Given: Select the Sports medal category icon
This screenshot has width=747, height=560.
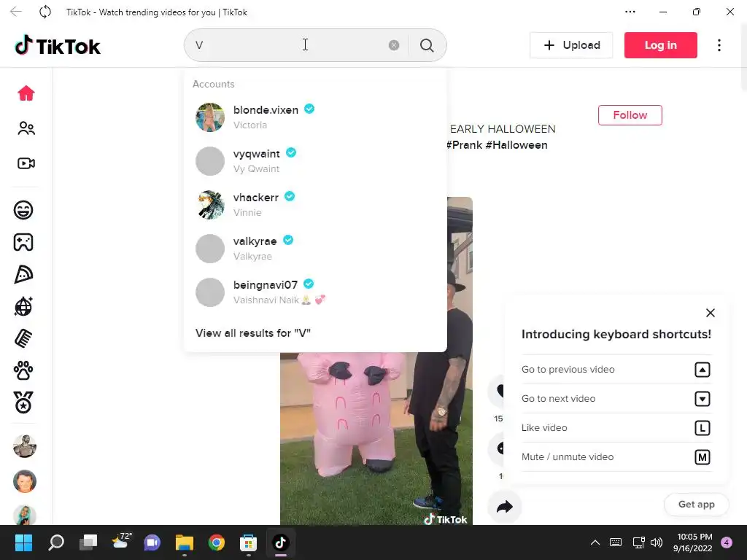Looking at the screenshot, I should 23,402.
